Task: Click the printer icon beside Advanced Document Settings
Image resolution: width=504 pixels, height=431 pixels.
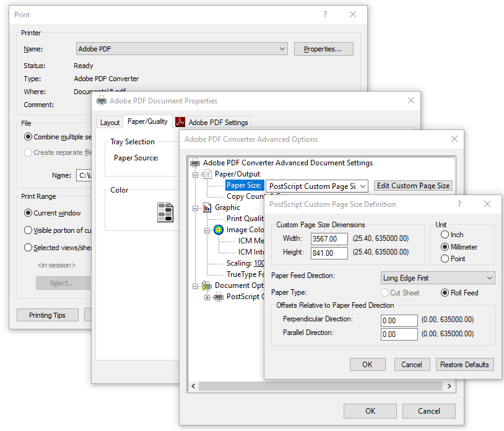Action: (x=195, y=163)
